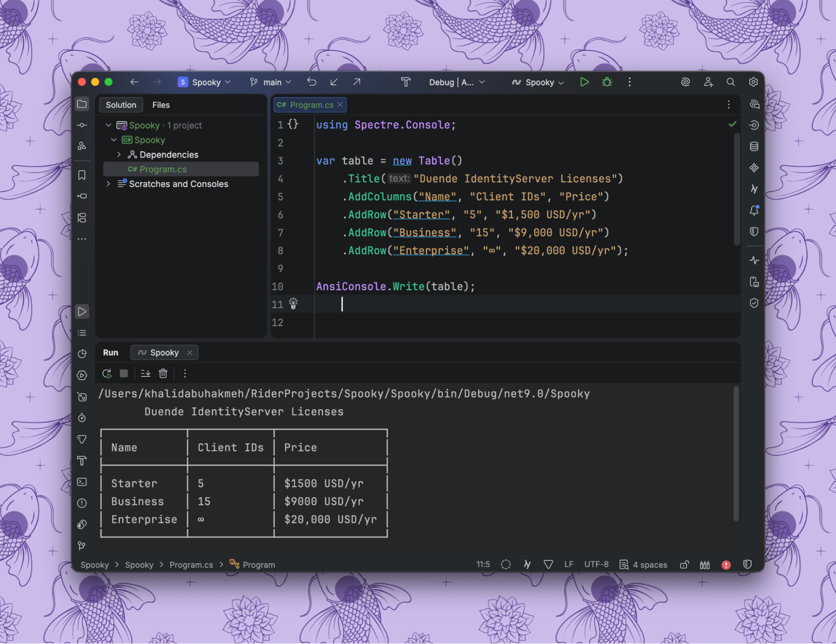This screenshot has width=836, height=644.
Task: Open the Build hammer icon
Action: [406, 82]
